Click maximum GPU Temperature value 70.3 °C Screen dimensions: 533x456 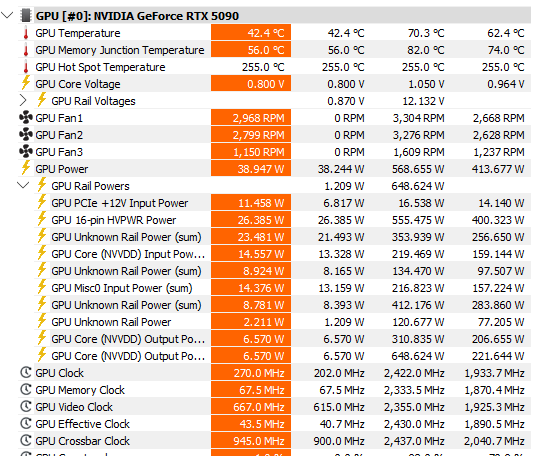click(x=426, y=33)
